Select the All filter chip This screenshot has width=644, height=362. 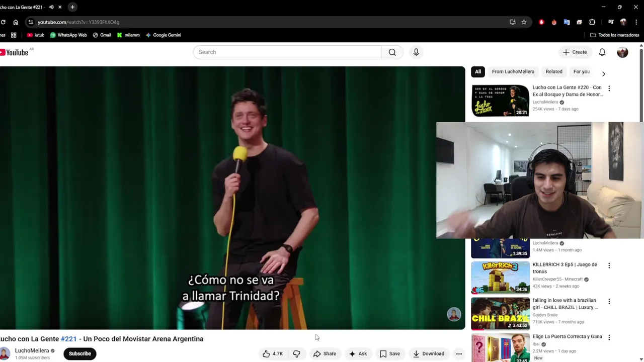click(478, 71)
